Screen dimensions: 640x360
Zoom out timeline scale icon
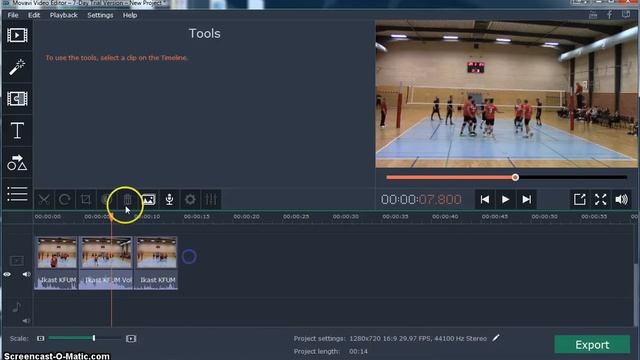[40, 338]
